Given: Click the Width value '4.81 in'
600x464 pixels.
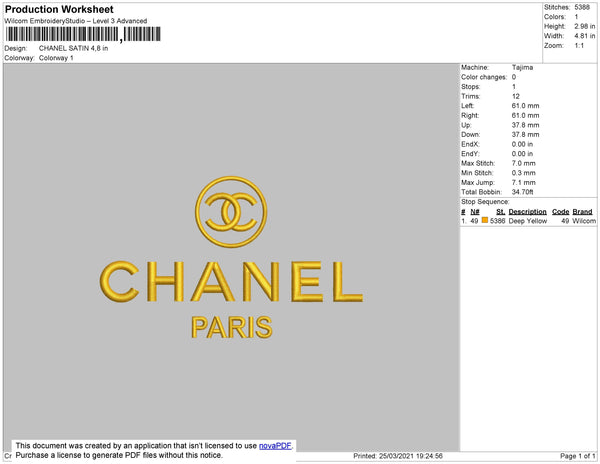Looking at the screenshot, I should [x=585, y=36].
